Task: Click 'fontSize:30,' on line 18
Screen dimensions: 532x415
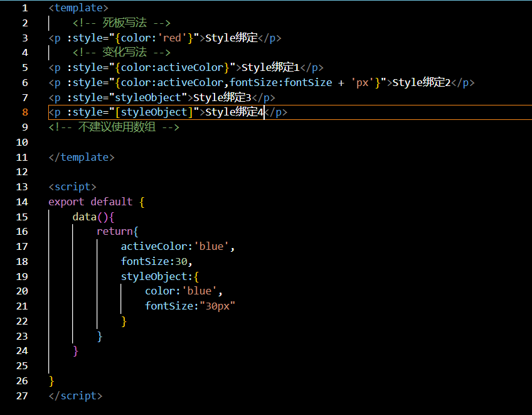Action: pyautogui.click(x=157, y=262)
